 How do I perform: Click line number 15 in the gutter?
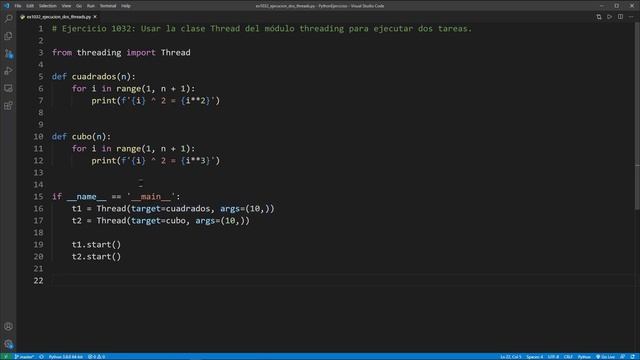coord(38,196)
